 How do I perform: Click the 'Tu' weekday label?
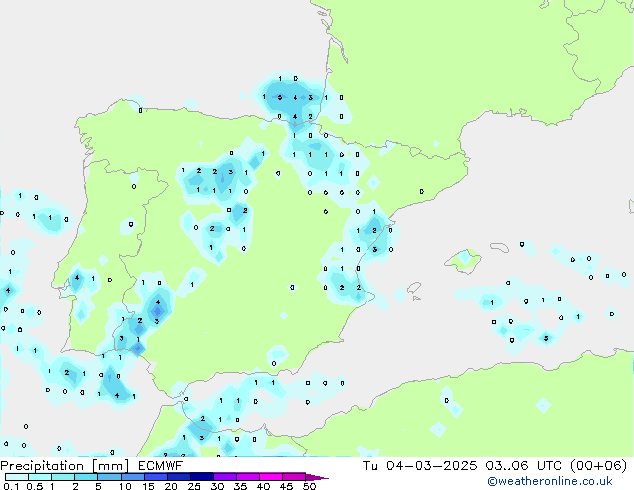370,466
